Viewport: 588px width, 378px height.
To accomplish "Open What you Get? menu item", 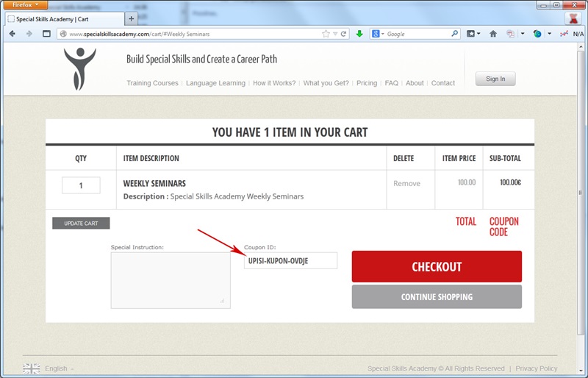I will coord(326,83).
